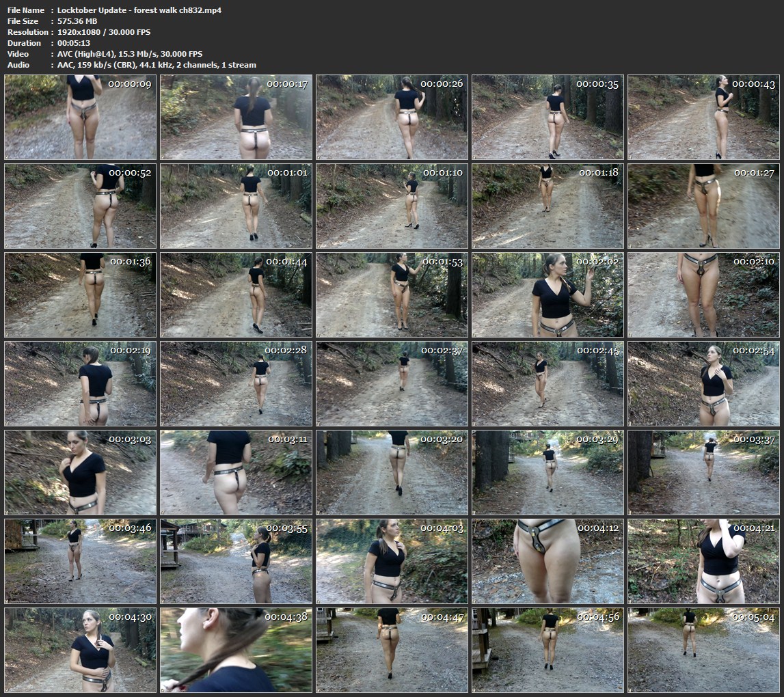Select the thumbnail labeled 00:02:02
Screen dimensions: 784x697
tap(548, 295)
